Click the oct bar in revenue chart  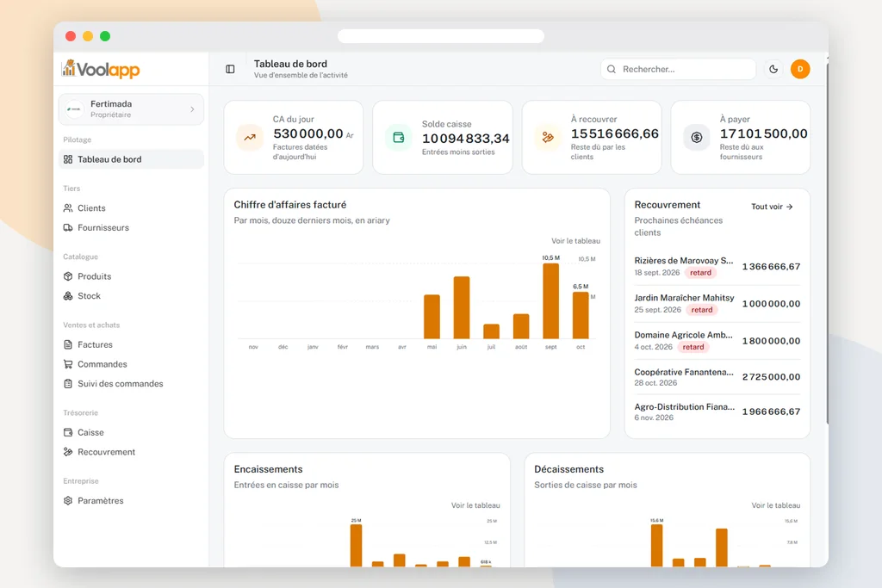click(581, 315)
